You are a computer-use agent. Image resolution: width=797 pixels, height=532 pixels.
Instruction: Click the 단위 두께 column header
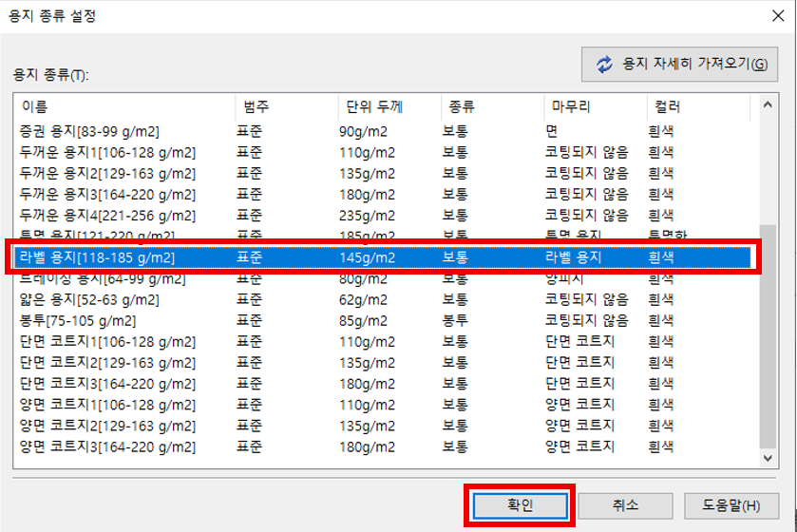[x=388, y=107]
